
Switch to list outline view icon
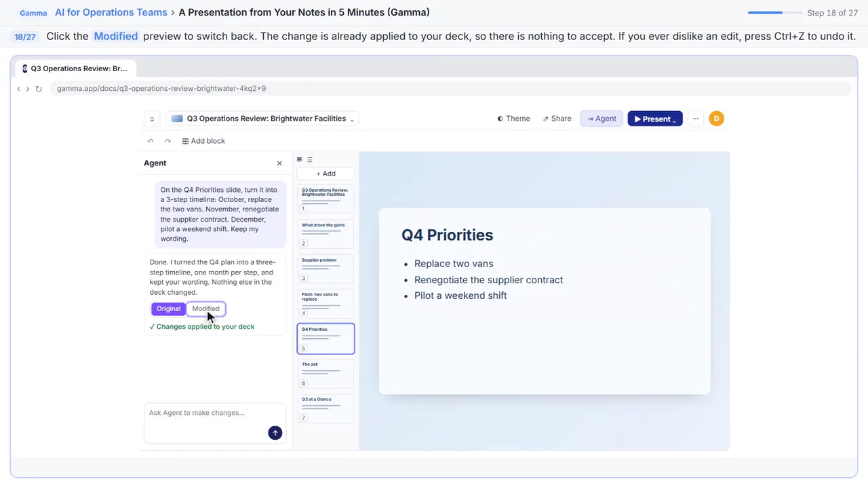tap(310, 160)
